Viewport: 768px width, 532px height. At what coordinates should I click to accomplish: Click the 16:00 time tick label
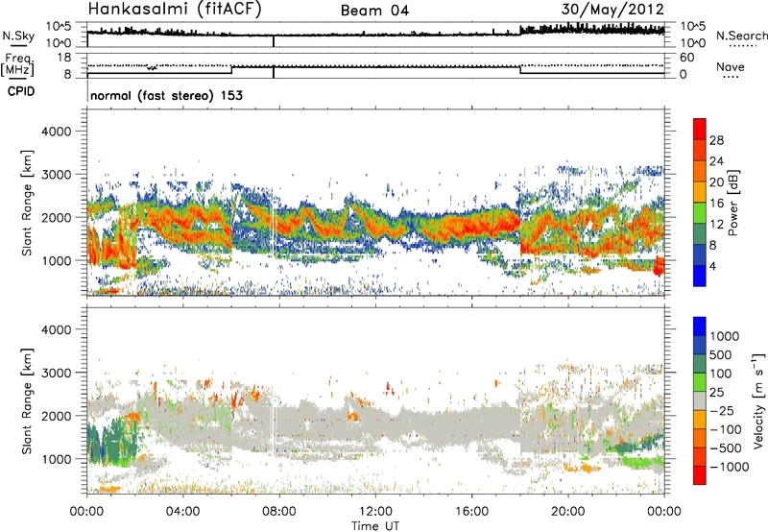click(471, 512)
